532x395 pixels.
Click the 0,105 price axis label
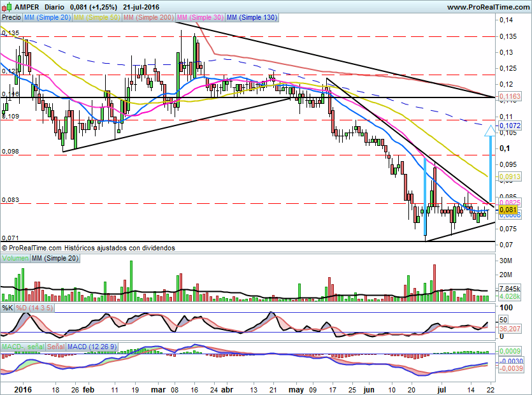[508, 133]
